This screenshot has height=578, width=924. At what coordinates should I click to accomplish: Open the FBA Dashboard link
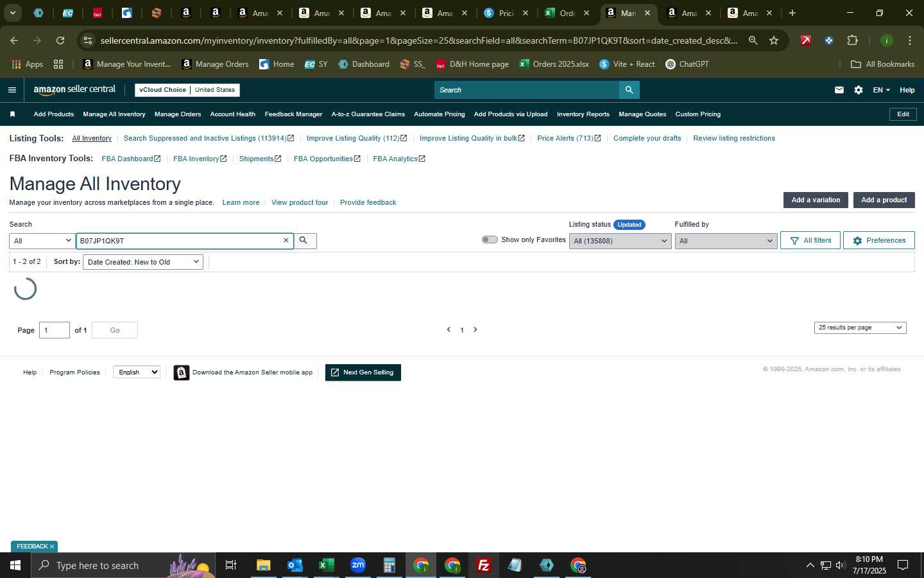tap(131, 159)
